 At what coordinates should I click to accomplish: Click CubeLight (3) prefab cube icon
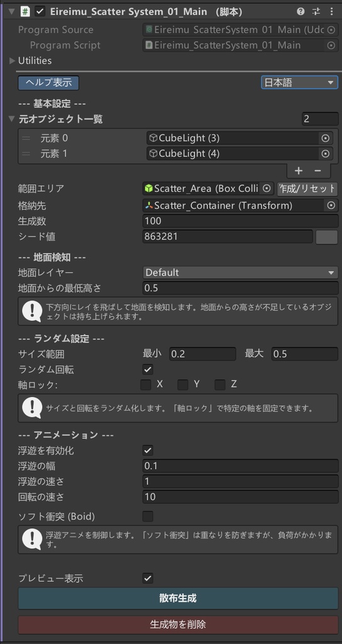point(153,138)
